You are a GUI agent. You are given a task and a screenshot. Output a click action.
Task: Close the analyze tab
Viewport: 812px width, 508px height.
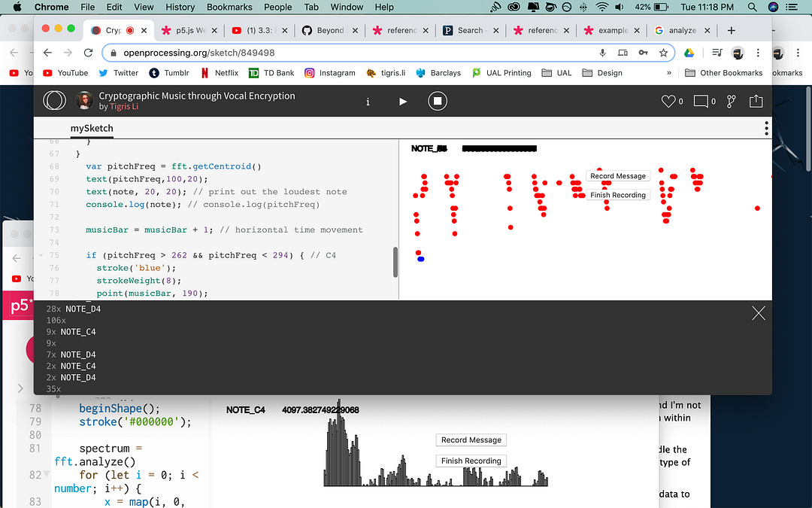pos(707,31)
